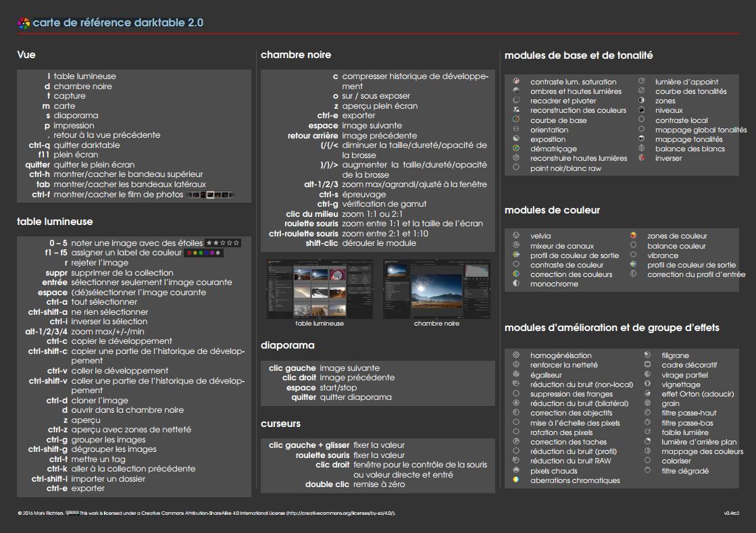
Task: Click "retour à la vue précédente"
Action: [x=107, y=135]
